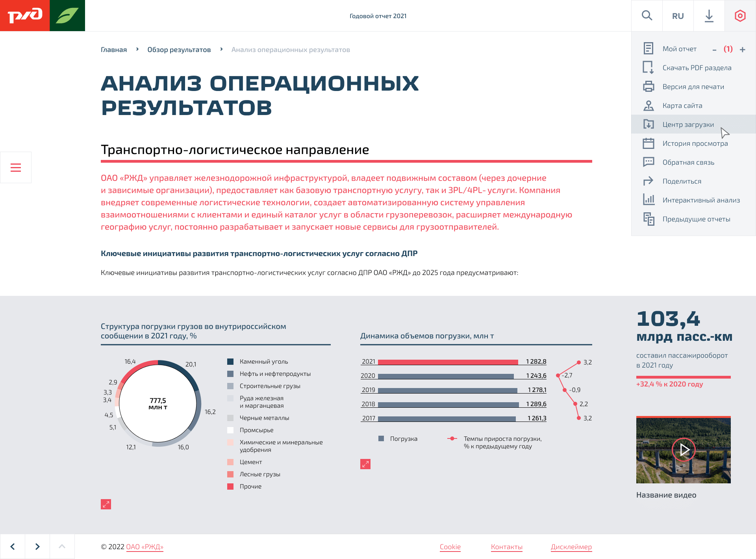Toggle Темпы прироста погрузки series legend
756x559 pixels.
tap(495, 442)
